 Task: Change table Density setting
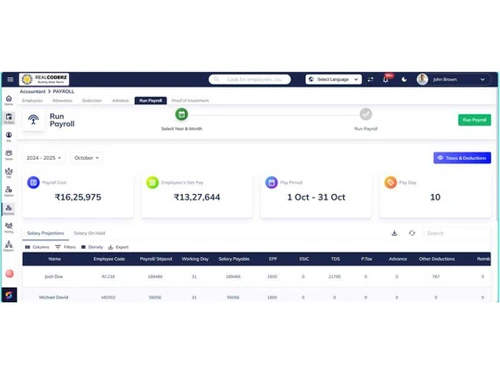92,247
